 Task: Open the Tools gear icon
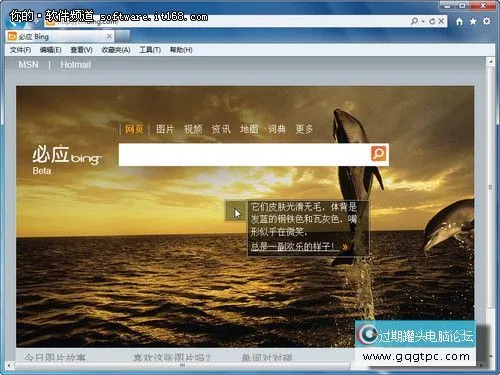click(x=487, y=21)
